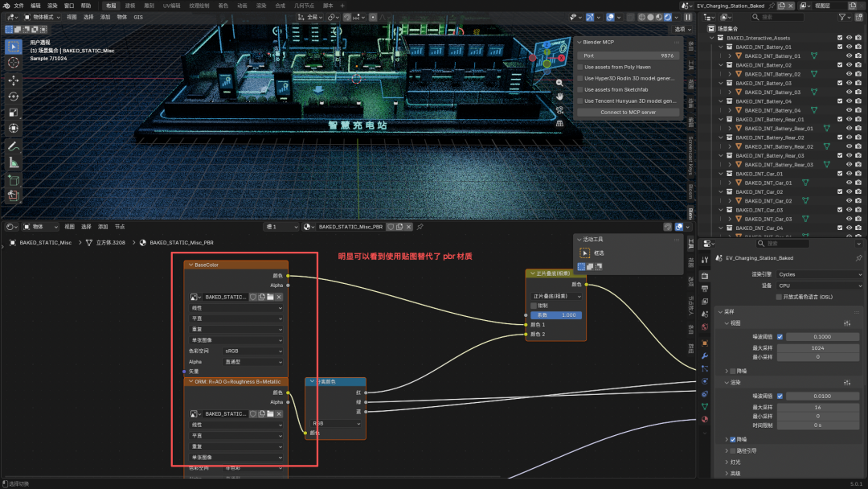Switch to the 着色 workspace tab
This screenshot has width=868, height=489.
click(223, 6)
